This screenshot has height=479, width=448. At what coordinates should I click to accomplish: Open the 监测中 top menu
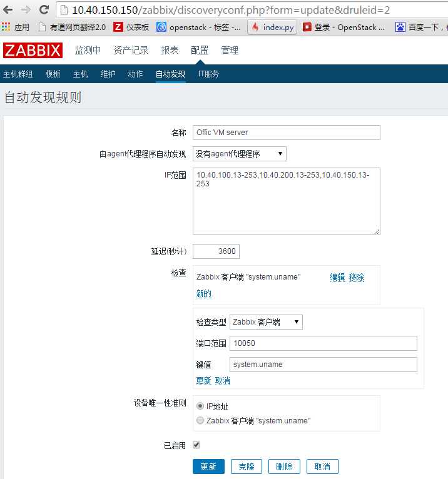coord(88,50)
